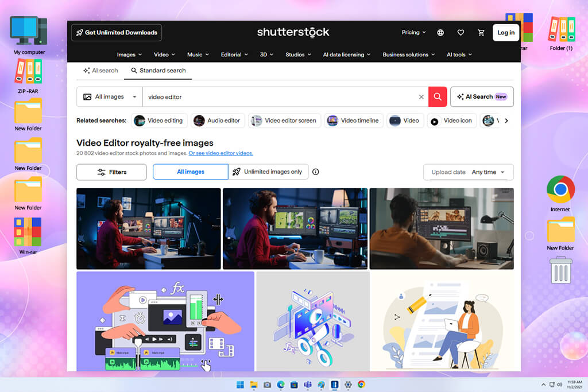Open the Windows Start menu

(240, 385)
